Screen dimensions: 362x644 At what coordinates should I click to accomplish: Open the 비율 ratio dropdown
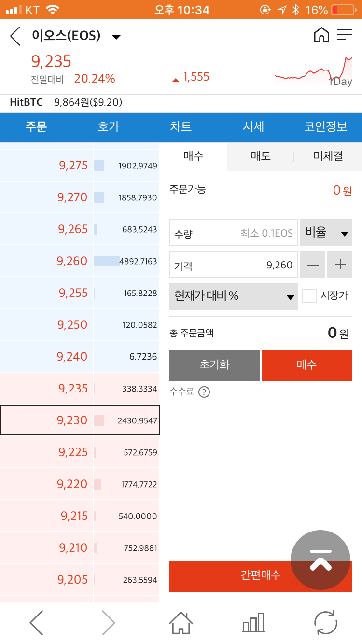pyautogui.click(x=326, y=233)
